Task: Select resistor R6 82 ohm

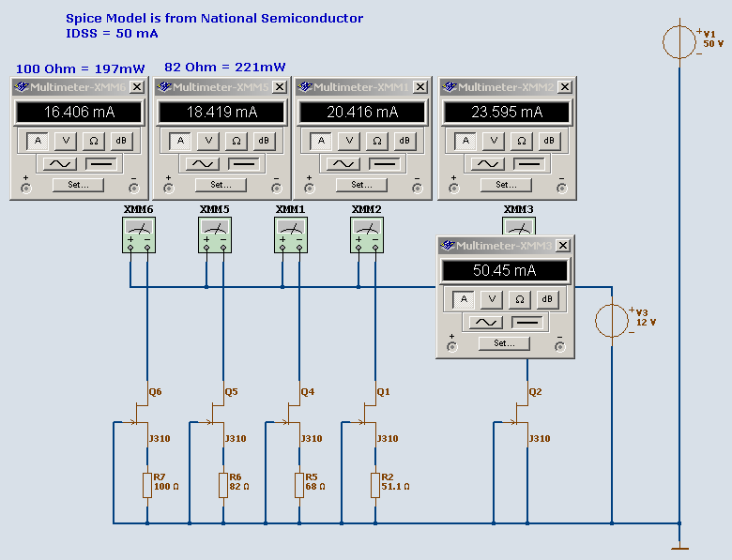Action: click(x=223, y=485)
